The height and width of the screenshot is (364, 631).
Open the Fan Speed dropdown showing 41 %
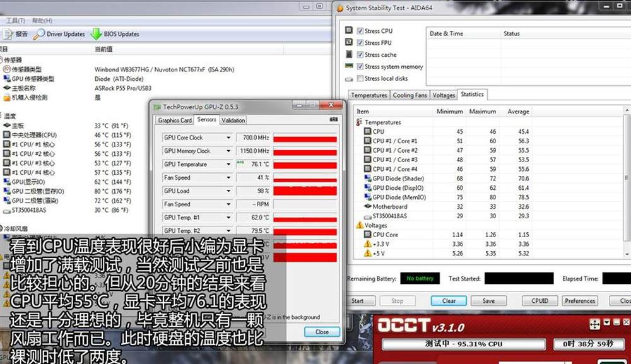[228, 177]
